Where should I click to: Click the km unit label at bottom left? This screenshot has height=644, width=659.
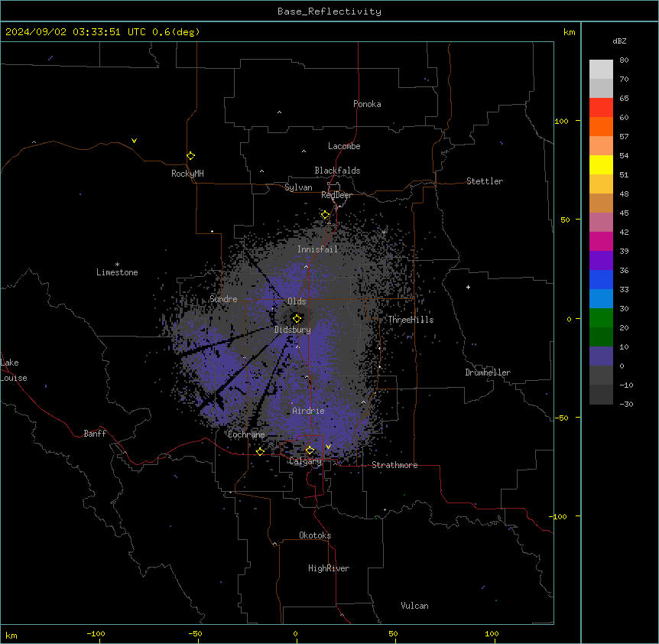(x=11, y=635)
